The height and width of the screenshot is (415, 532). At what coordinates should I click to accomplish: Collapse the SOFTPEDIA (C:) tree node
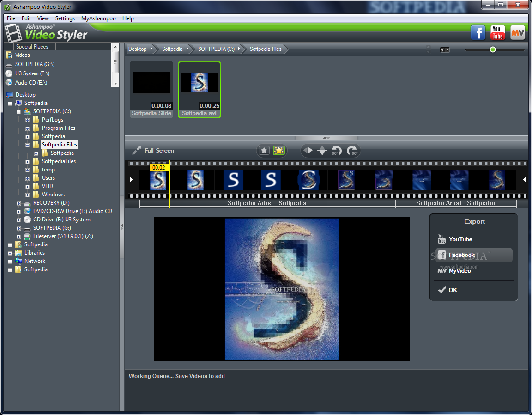pyautogui.click(x=18, y=112)
